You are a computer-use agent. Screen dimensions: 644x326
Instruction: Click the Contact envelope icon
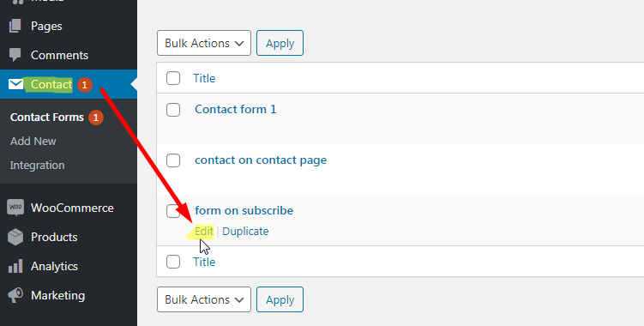click(15, 84)
